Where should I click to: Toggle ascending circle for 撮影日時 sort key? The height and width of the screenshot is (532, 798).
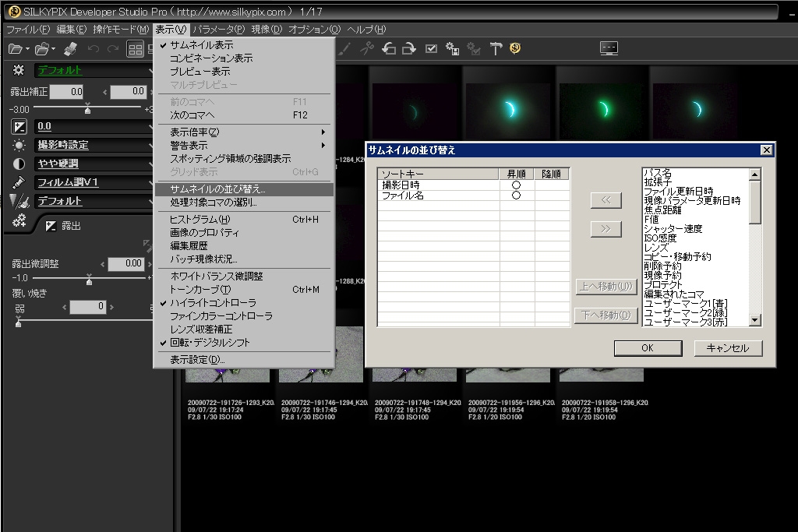pos(516,185)
